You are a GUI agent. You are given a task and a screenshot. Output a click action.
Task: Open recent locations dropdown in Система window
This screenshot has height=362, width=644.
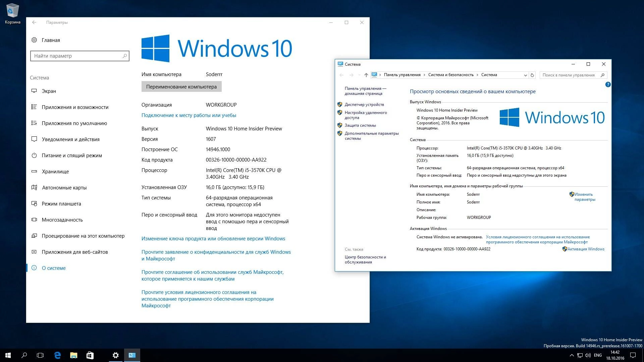click(359, 75)
